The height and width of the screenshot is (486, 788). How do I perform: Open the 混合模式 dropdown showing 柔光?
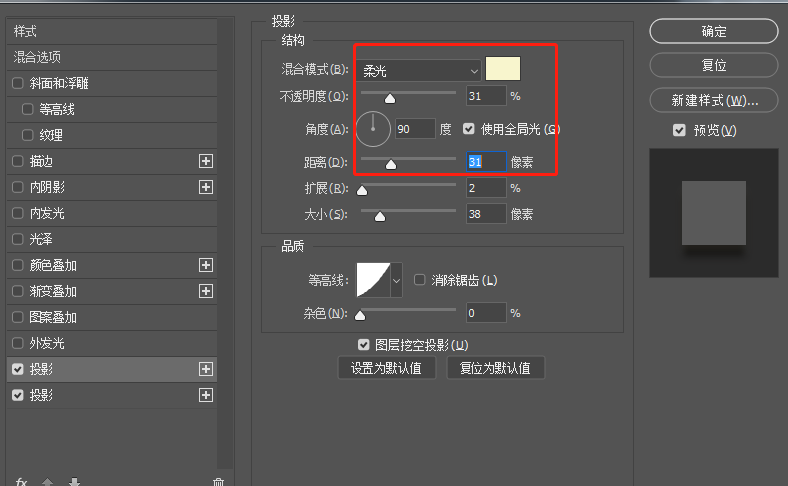pyautogui.click(x=419, y=71)
